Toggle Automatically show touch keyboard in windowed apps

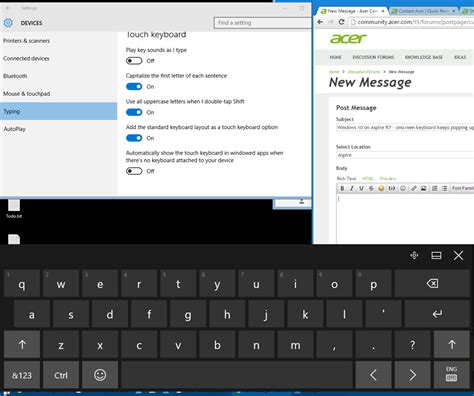pos(134,171)
